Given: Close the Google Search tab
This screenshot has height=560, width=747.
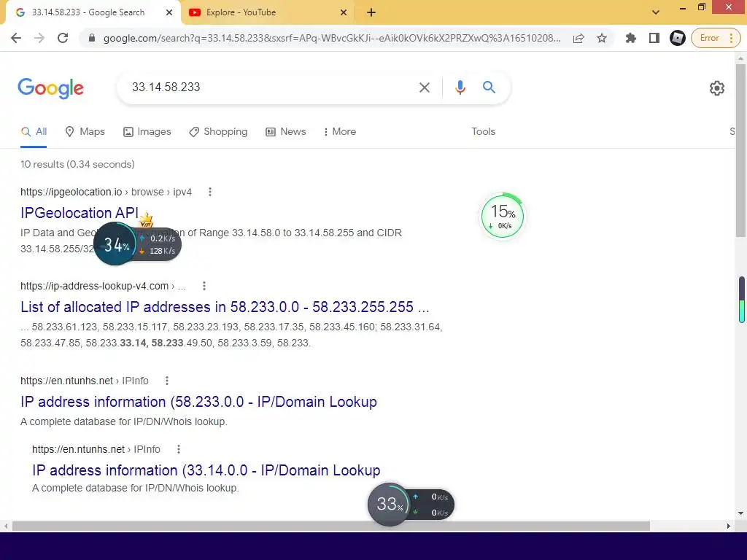Looking at the screenshot, I should (169, 12).
